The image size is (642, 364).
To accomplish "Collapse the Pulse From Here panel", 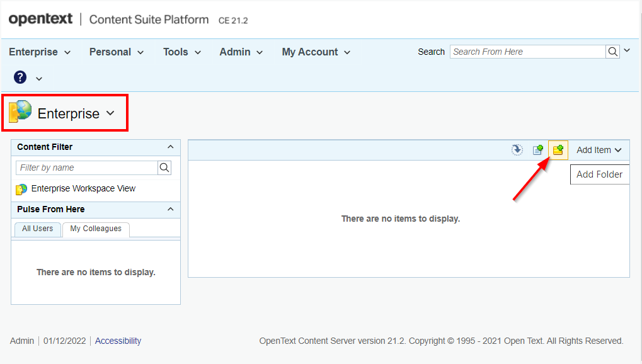I will (170, 209).
